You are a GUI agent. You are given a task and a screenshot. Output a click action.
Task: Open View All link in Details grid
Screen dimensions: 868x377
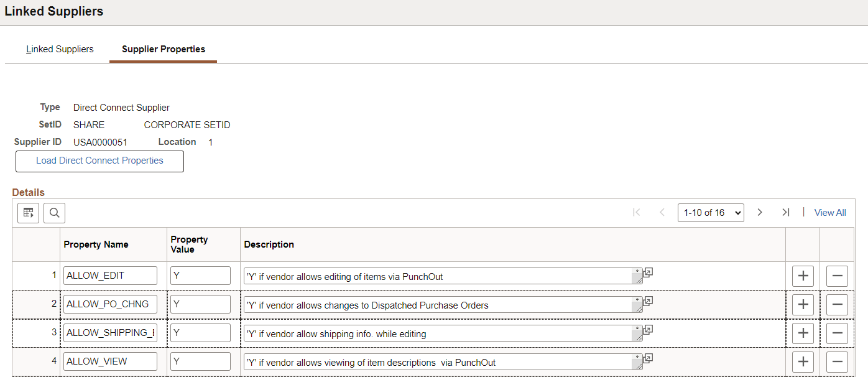click(830, 212)
